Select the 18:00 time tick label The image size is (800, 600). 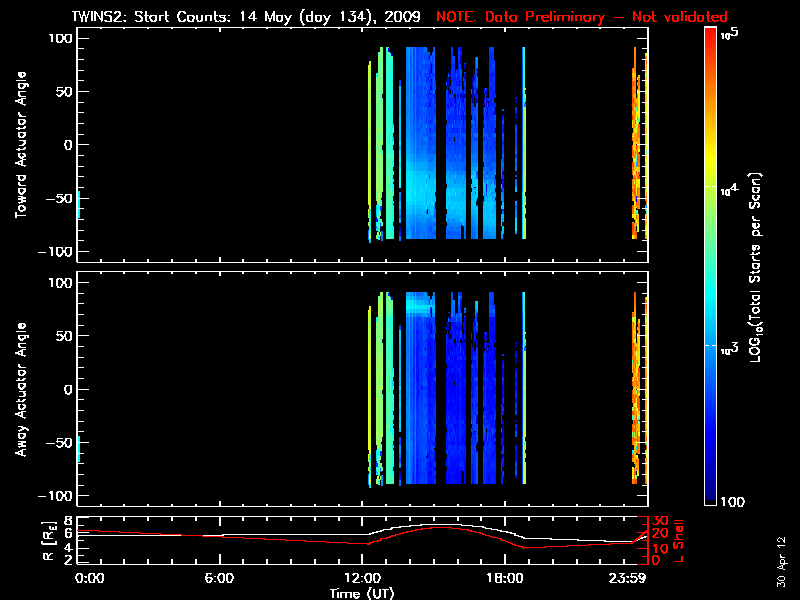[505, 578]
